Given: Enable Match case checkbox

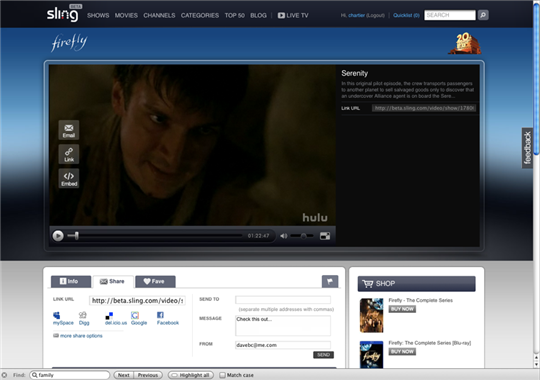Looking at the screenshot, I should pos(222,375).
